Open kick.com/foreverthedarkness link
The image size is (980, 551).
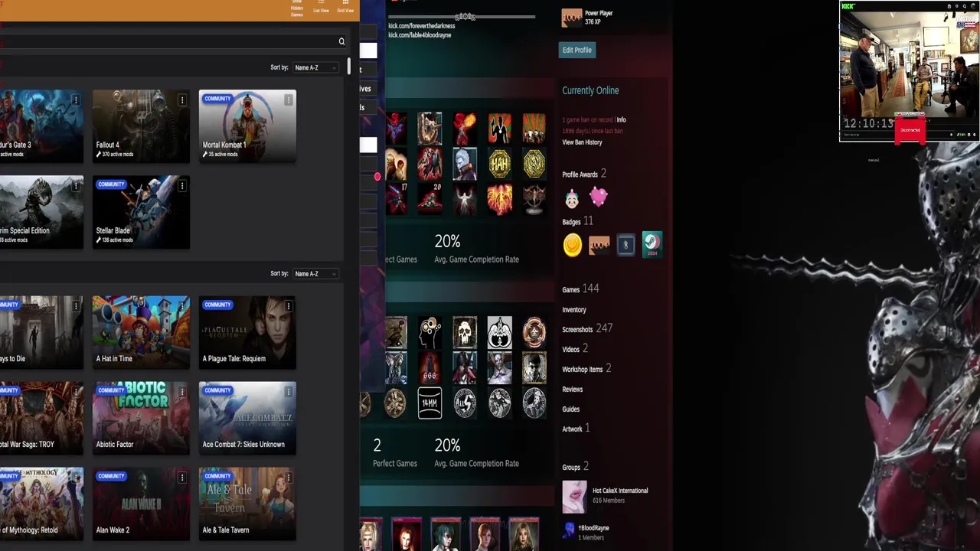point(421,26)
